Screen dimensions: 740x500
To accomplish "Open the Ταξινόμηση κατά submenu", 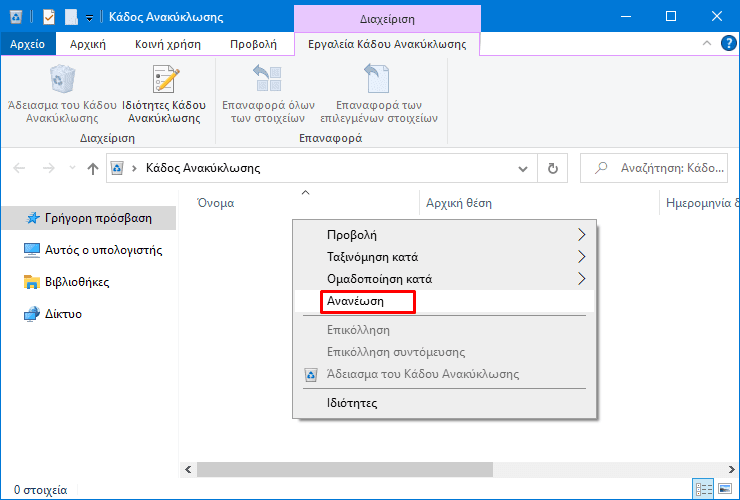I will pyautogui.click(x=444, y=257).
